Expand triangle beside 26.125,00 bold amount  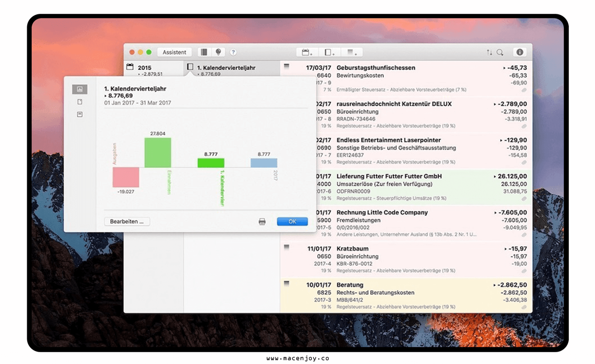[495, 176]
